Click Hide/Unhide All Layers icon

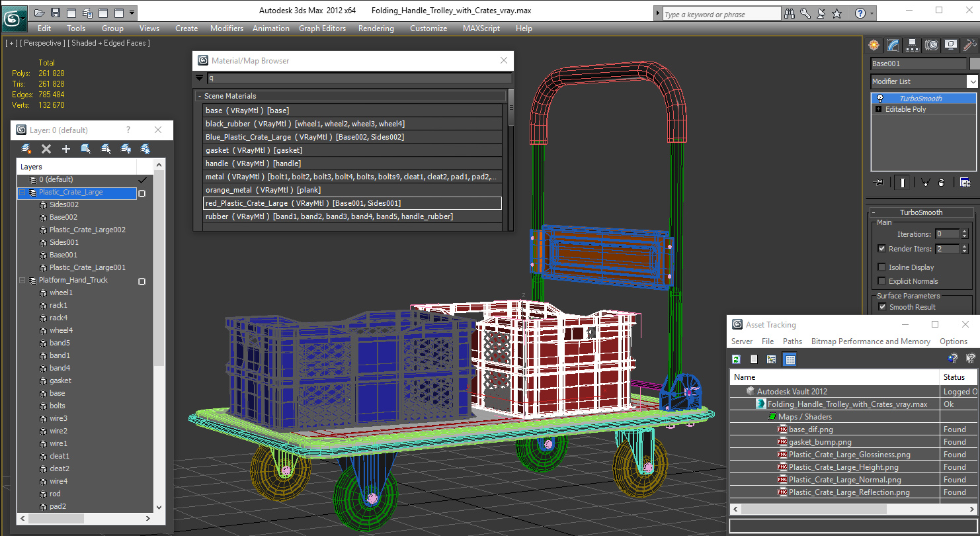(x=126, y=149)
